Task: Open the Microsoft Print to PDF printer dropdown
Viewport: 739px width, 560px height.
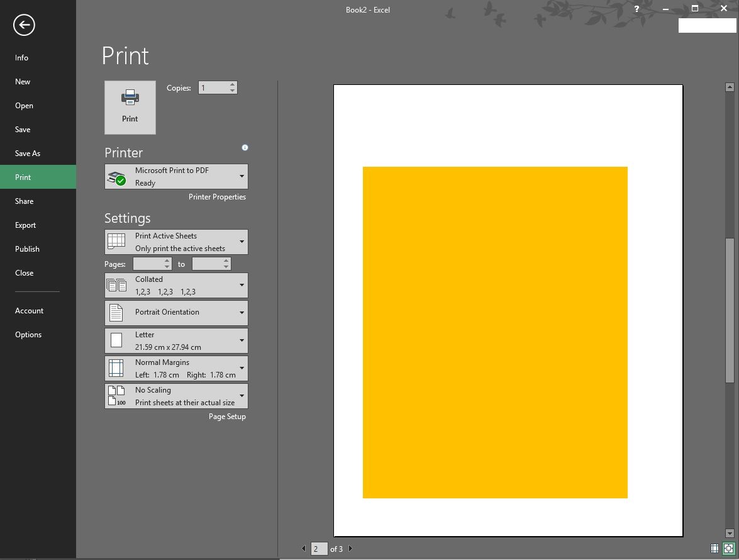Action: 176,177
